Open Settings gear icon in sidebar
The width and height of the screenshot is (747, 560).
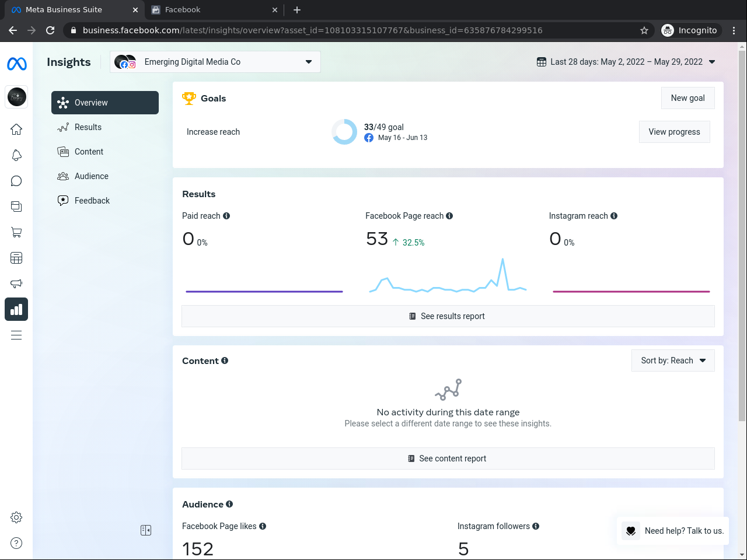(x=16, y=517)
